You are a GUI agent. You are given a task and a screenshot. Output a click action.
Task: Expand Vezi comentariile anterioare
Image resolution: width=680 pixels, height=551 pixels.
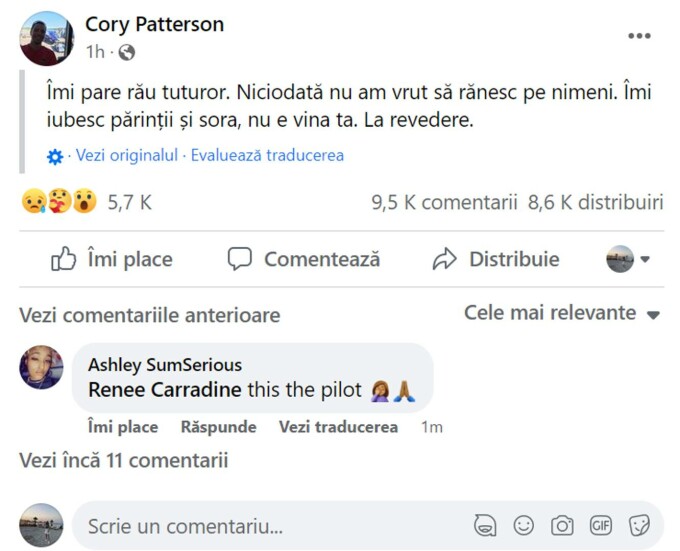[150, 315]
